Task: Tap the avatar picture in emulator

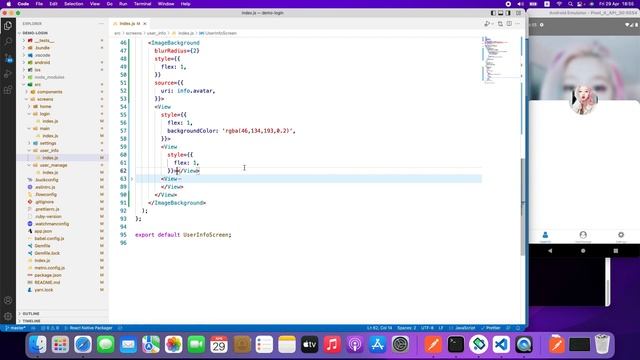Action: tap(583, 100)
